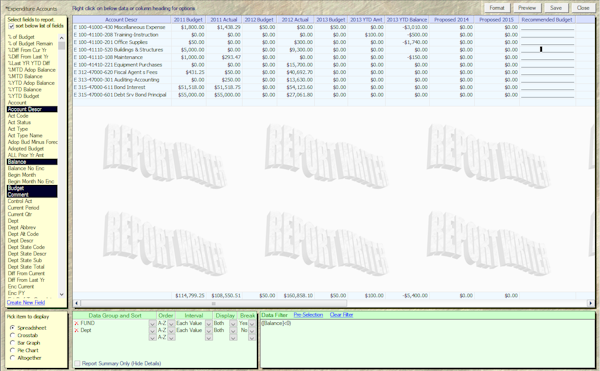
Task: Open the Dept row Interval dropdown
Action: point(209,330)
